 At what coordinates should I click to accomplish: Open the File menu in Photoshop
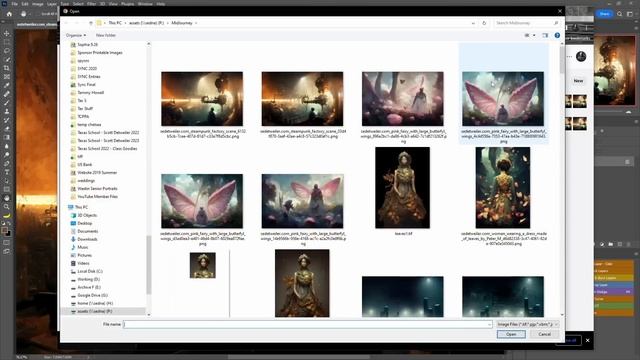(x=14, y=4)
